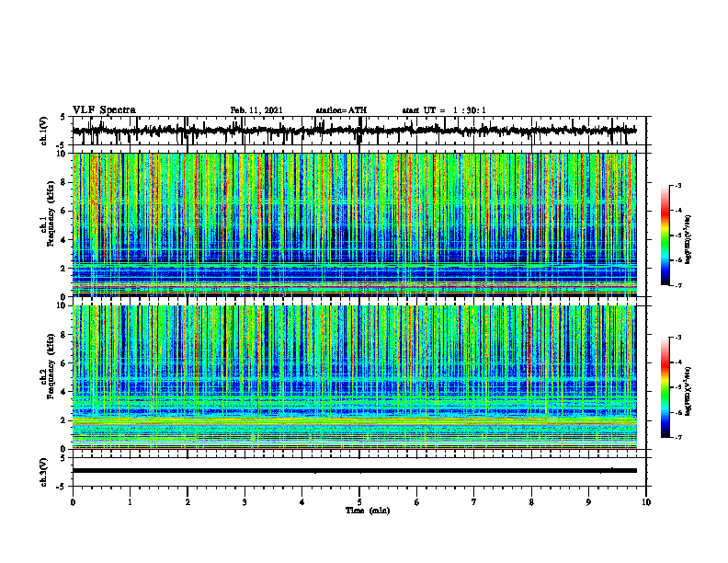Click the "8" kHz tick on ch.2 axis
Viewport: 728px width, 563px height.
tap(64, 335)
